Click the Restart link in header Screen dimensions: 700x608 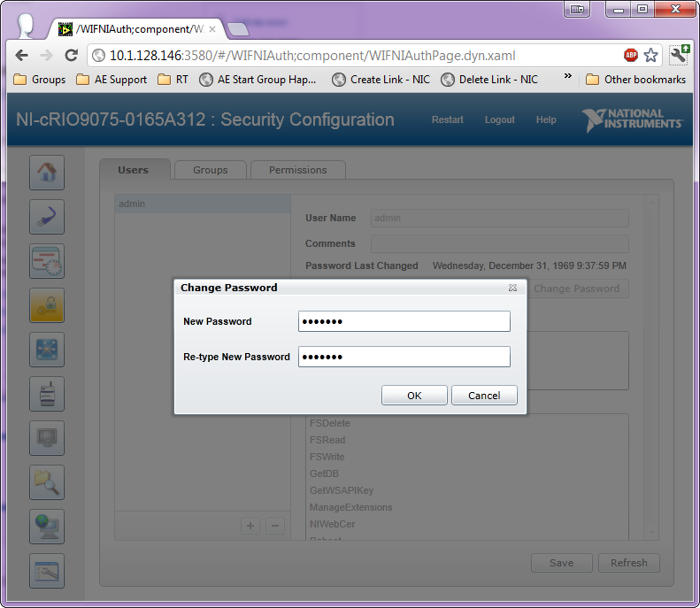[x=447, y=119]
